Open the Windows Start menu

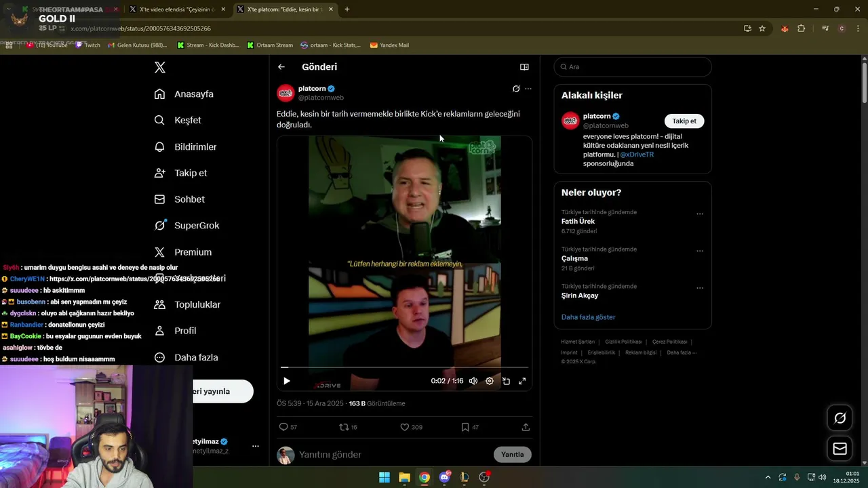tap(384, 477)
